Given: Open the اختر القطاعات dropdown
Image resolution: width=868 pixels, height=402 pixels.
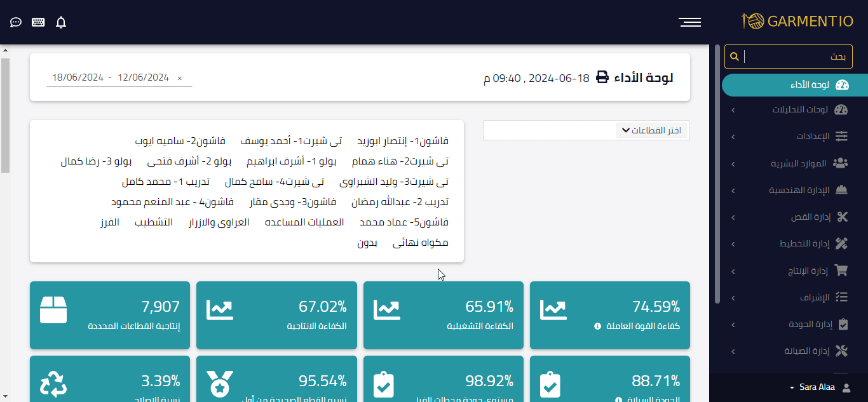Looking at the screenshot, I should coord(652,130).
